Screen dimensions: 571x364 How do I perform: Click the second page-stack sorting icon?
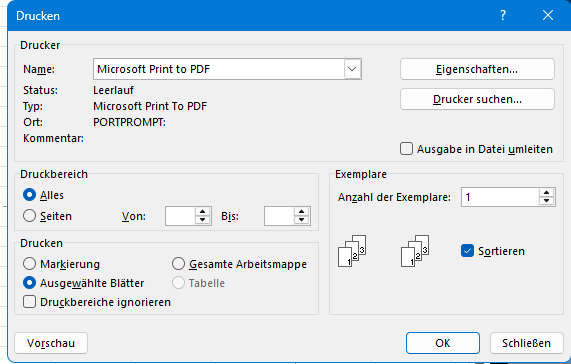(x=415, y=251)
